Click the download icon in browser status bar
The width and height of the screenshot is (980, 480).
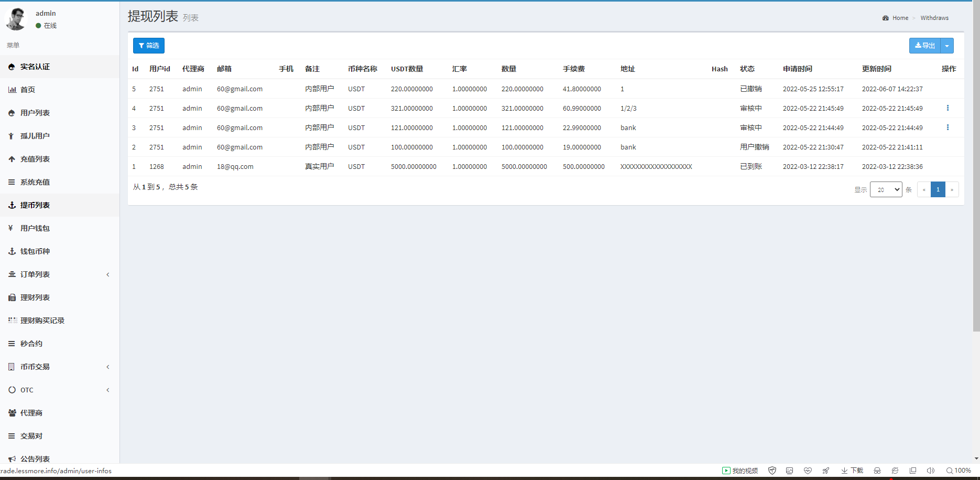click(844, 471)
